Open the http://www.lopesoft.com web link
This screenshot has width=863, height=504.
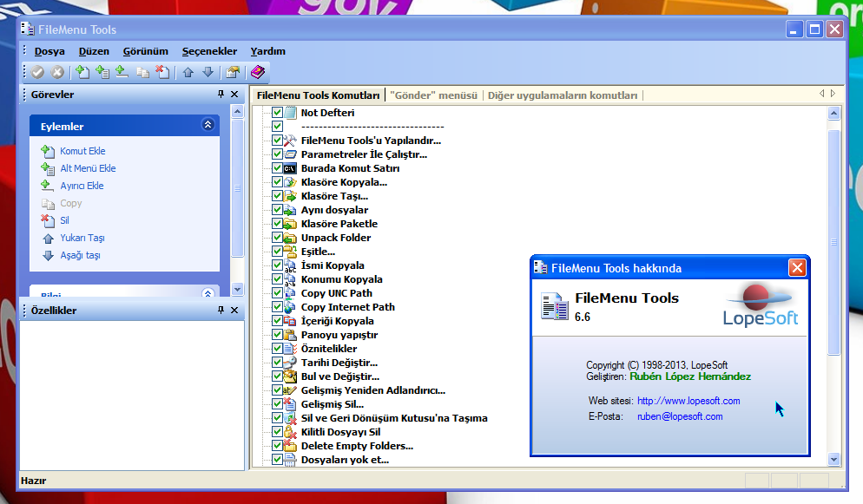(x=688, y=401)
